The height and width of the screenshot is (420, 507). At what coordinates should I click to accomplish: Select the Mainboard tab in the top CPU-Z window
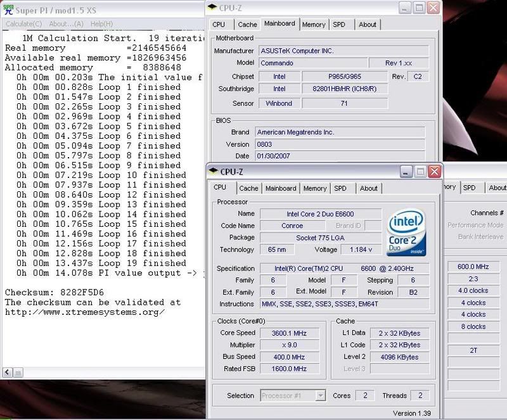[x=279, y=23]
